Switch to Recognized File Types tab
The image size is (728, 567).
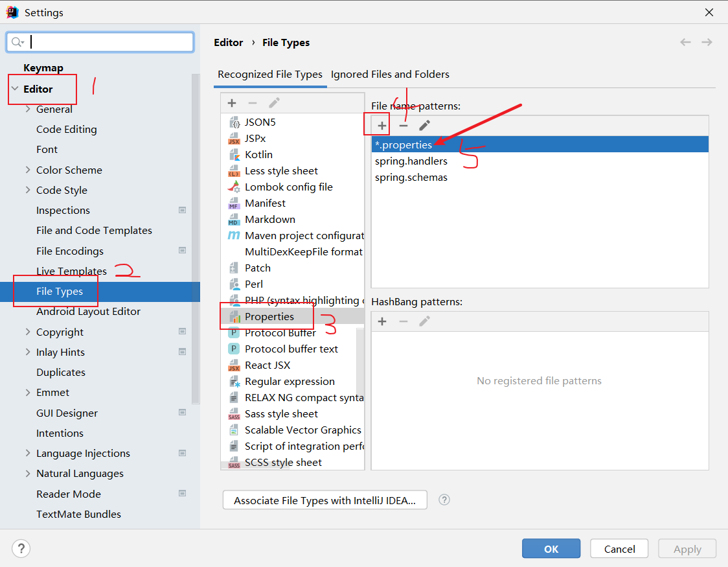point(269,75)
